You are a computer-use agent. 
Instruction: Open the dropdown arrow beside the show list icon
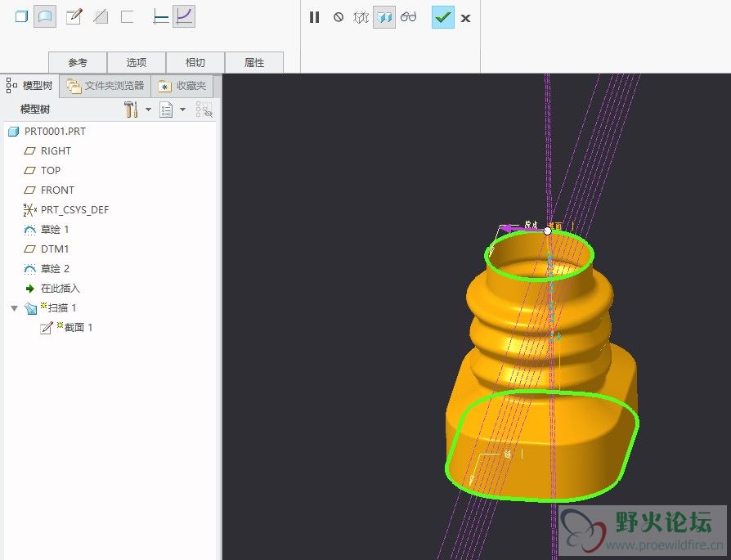point(183,110)
